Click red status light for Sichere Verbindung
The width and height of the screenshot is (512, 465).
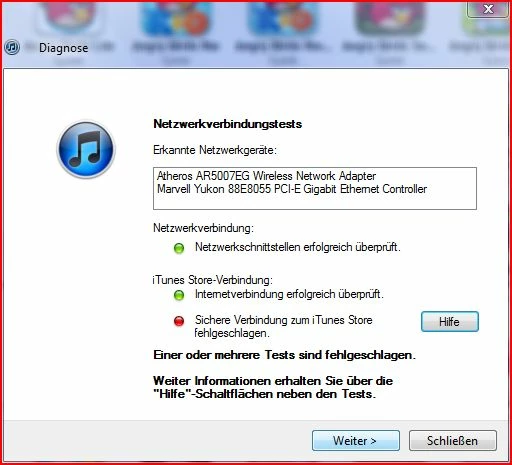[x=179, y=321]
